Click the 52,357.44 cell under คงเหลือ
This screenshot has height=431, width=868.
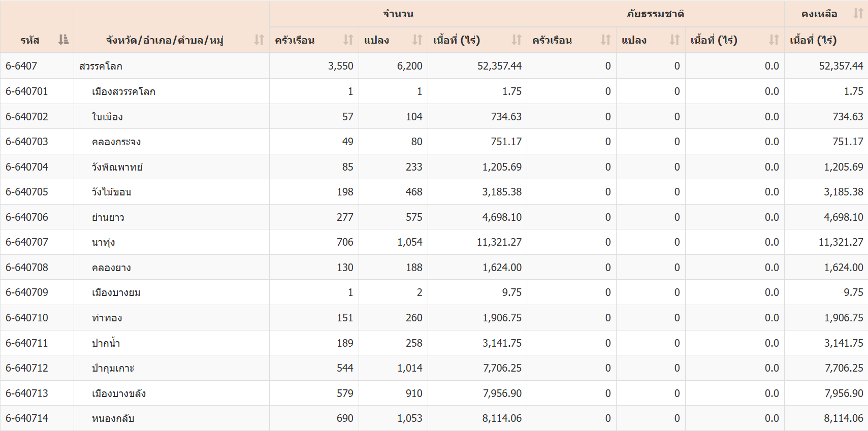pyautogui.click(x=841, y=66)
